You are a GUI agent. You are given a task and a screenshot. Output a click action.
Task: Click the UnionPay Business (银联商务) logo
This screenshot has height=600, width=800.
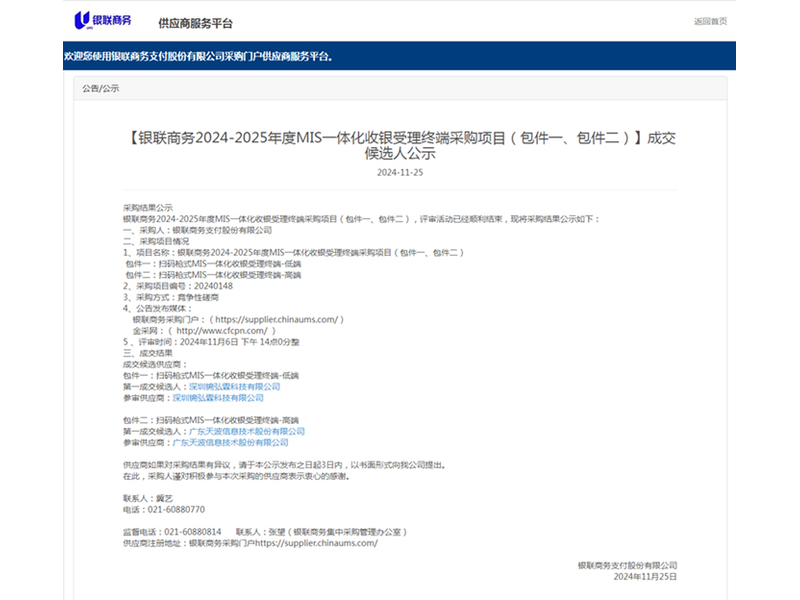pos(102,20)
